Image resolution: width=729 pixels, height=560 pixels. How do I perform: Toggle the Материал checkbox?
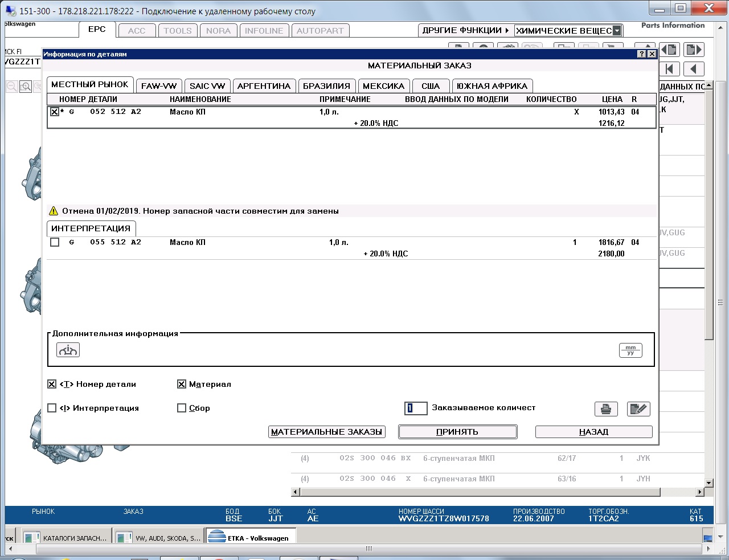(182, 384)
